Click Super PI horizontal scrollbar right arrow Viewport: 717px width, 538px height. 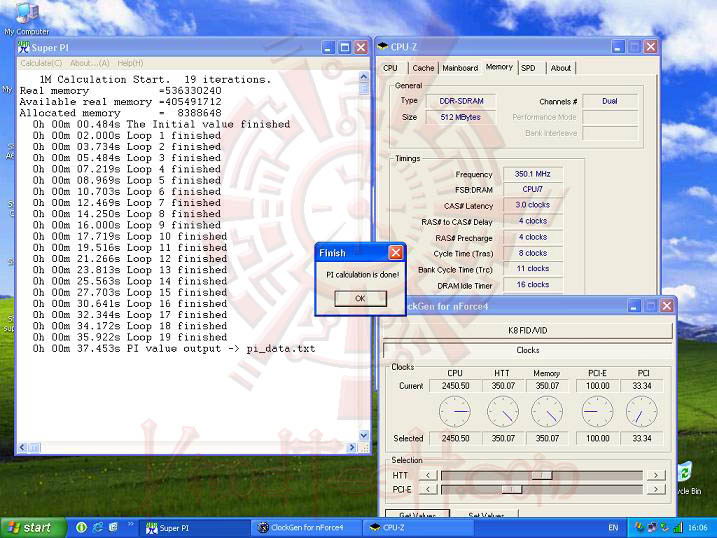pos(352,447)
